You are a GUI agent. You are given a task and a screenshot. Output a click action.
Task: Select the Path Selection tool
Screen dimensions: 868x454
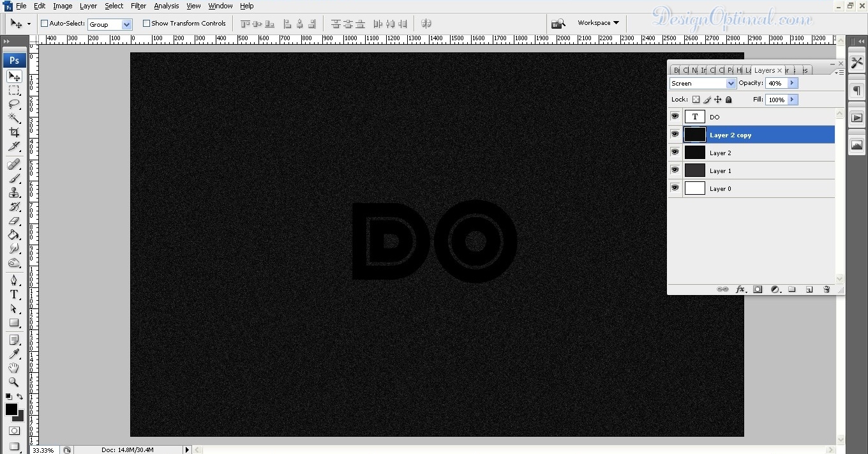pyautogui.click(x=14, y=309)
